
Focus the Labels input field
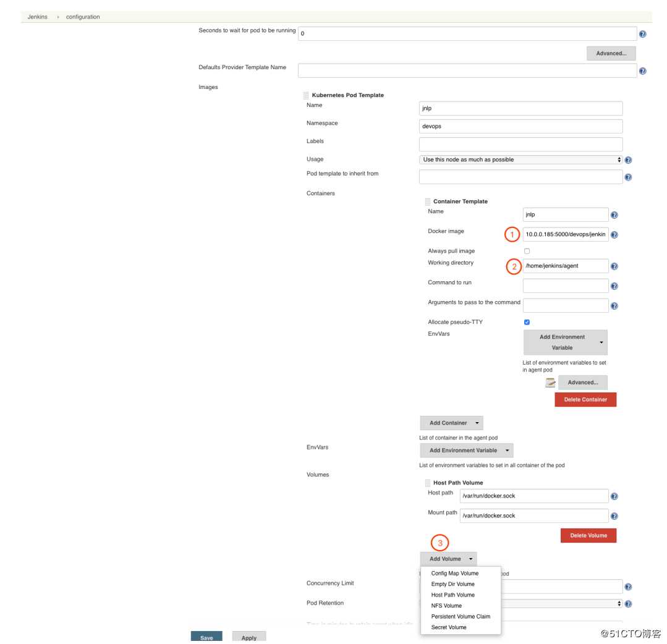coord(520,144)
